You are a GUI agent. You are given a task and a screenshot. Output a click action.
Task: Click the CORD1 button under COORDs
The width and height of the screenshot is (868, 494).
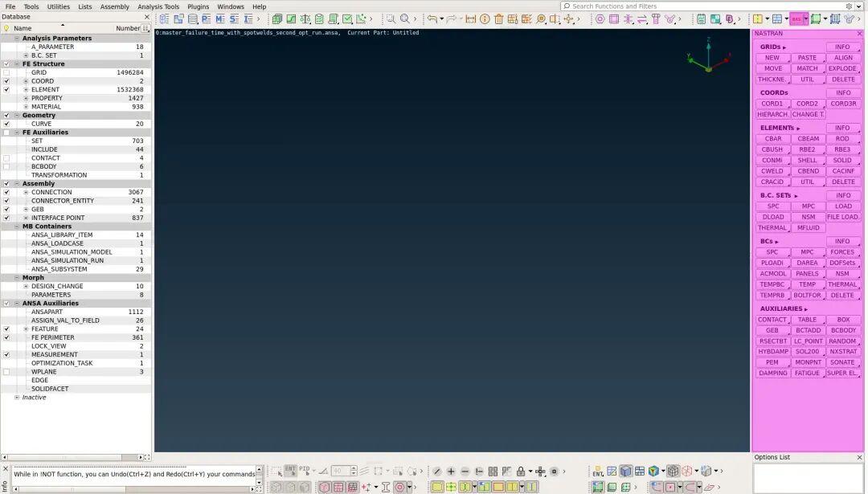point(772,104)
